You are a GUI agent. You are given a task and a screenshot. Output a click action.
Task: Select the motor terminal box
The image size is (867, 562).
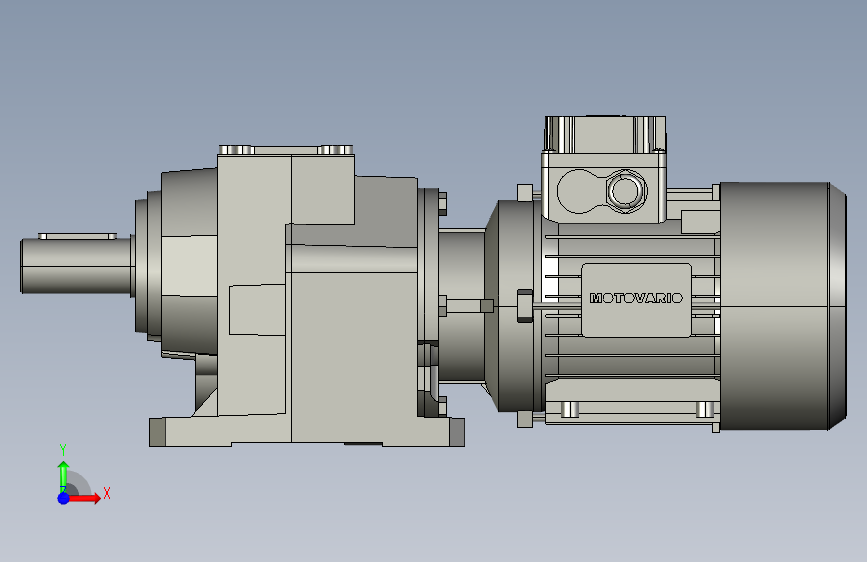(x=604, y=169)
